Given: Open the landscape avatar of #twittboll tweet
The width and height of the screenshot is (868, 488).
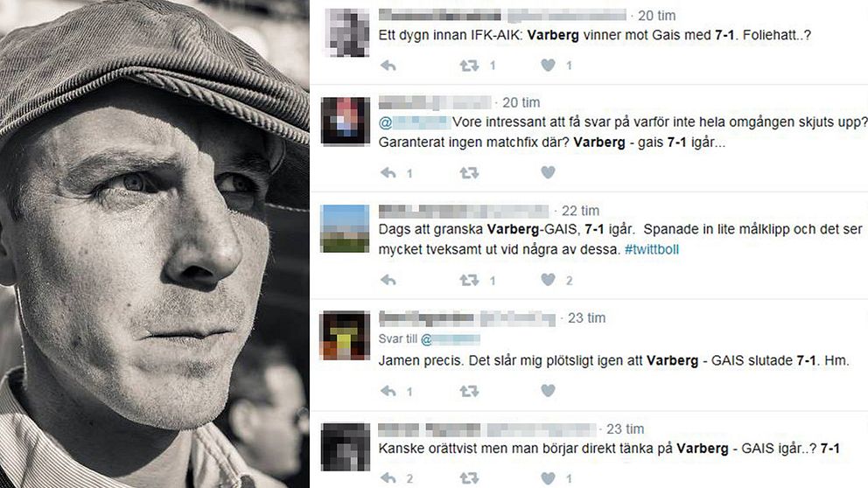Looking at the screenshot, I should coord(345,228).
